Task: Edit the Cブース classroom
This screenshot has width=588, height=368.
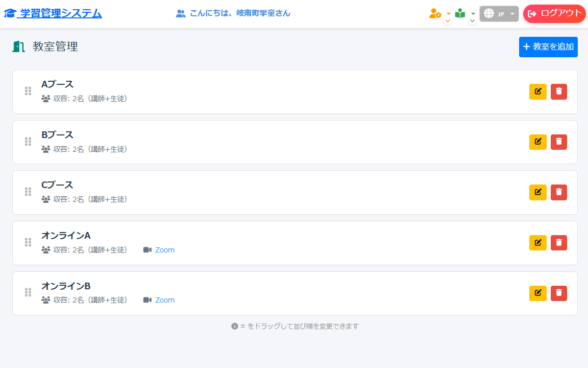Action: [538, 192]
